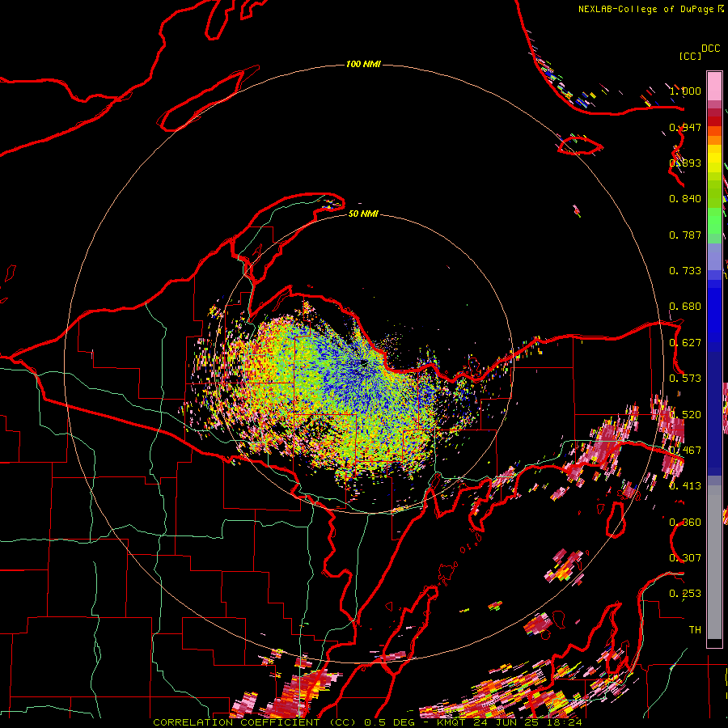Image resolution: width=728 pixels, height=728 pixels.
Task: Click the 0.733 scale value
Action: [x=685, y=271]
